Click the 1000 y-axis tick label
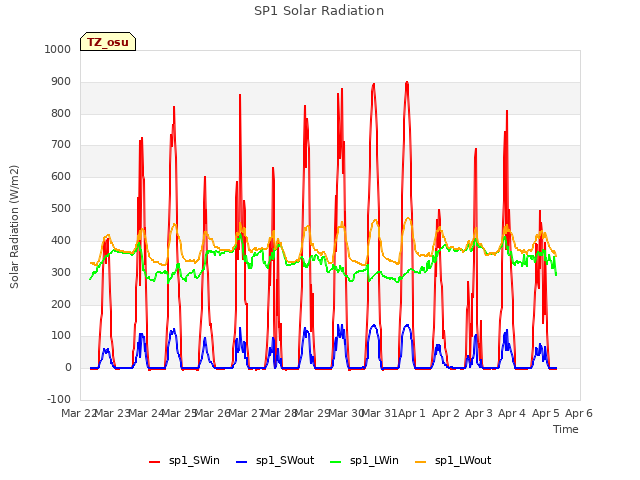 (58, 49)
